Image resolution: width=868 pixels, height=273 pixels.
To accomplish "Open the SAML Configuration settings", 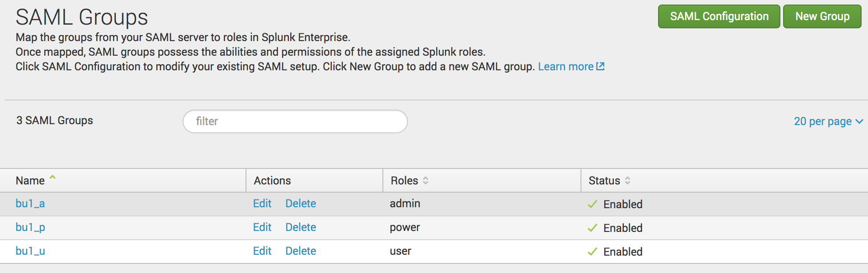I will tap(719, 16).
